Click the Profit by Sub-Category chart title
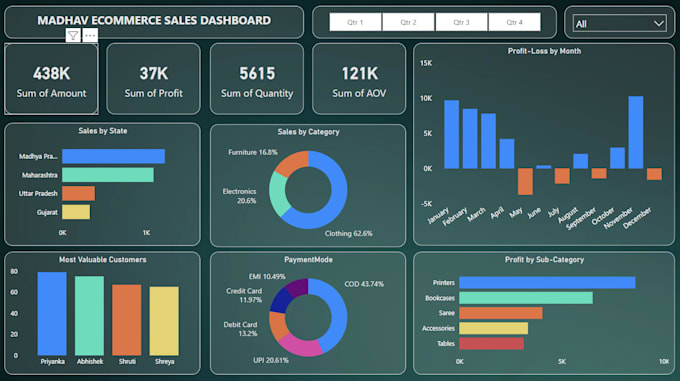The width and height of the screenshot is (680, 381). [544, 260]
